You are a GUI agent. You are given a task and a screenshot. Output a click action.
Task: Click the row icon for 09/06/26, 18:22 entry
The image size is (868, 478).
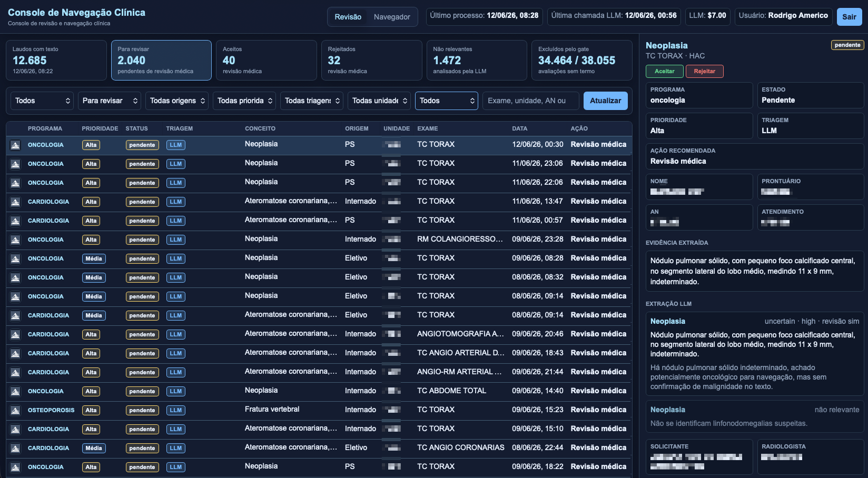(x=15, y=467)
